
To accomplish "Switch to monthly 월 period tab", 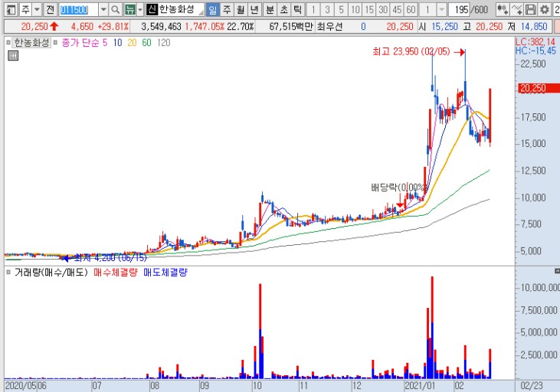I will [x=241, y=9].
